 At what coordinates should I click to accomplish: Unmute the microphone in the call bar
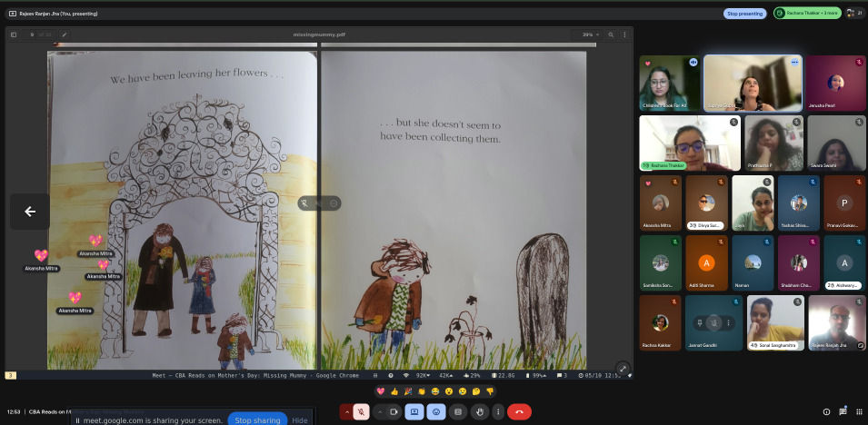tap(361, 411)
